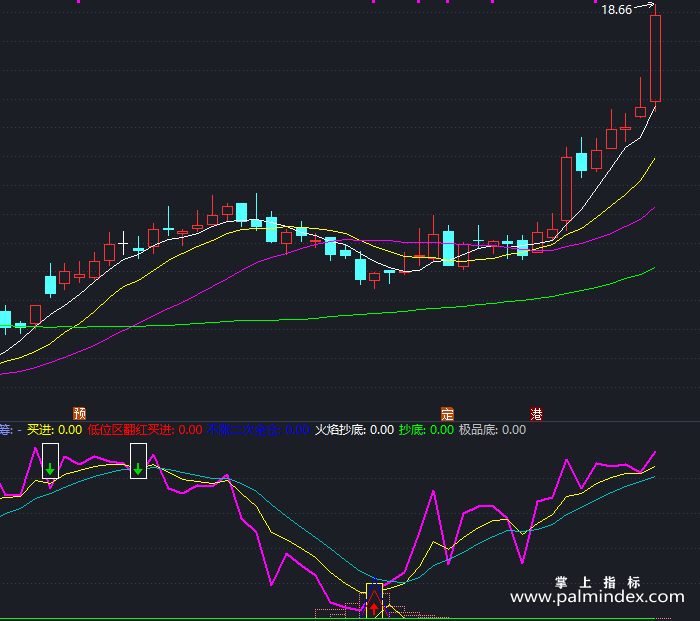This screenshot has width=700, height=621.
Task: Select the earlier green down-arrow sell signal
Action: click(x=50, y=469)
